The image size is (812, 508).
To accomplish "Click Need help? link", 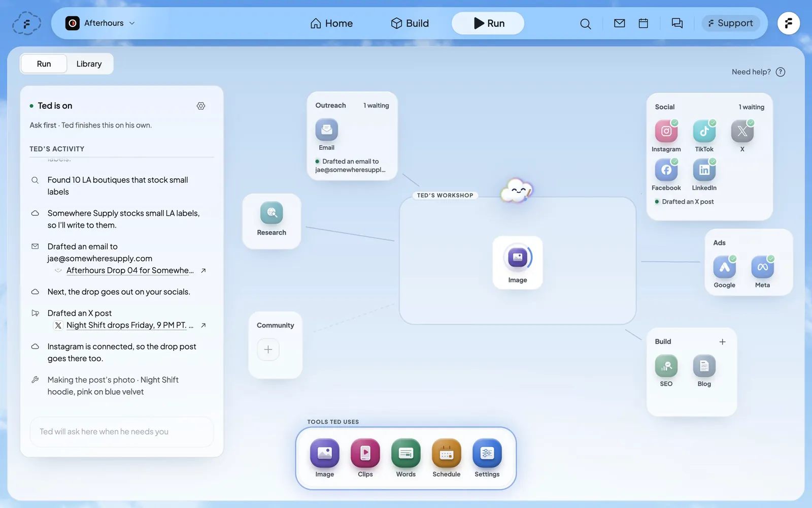I will tap(758, 72).
